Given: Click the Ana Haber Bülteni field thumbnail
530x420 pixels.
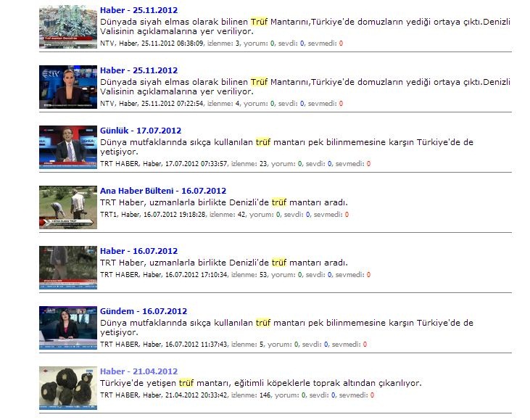Looking at the screenshot, I should tap(68, 207).
